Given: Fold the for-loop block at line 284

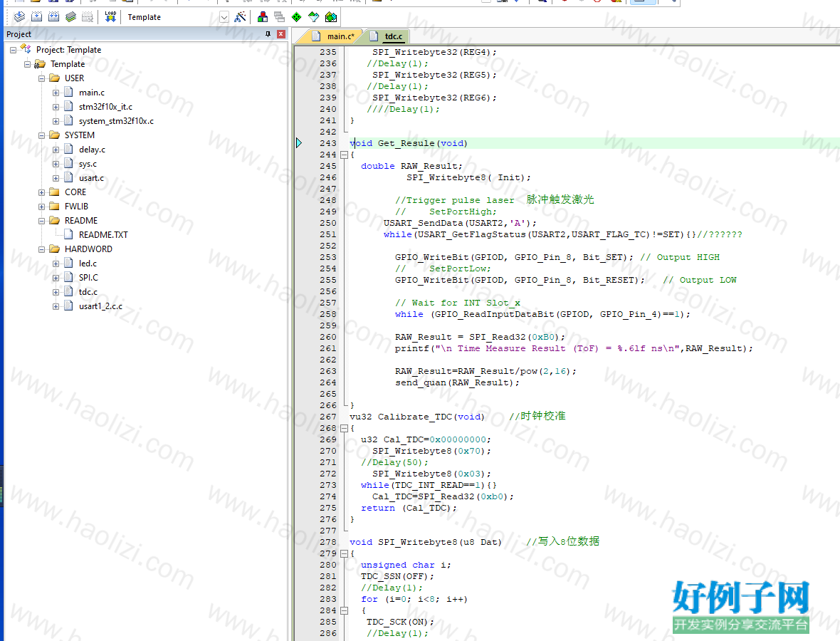Looking at the screenshot, I should pyautogui.click(x=344, y=610).
